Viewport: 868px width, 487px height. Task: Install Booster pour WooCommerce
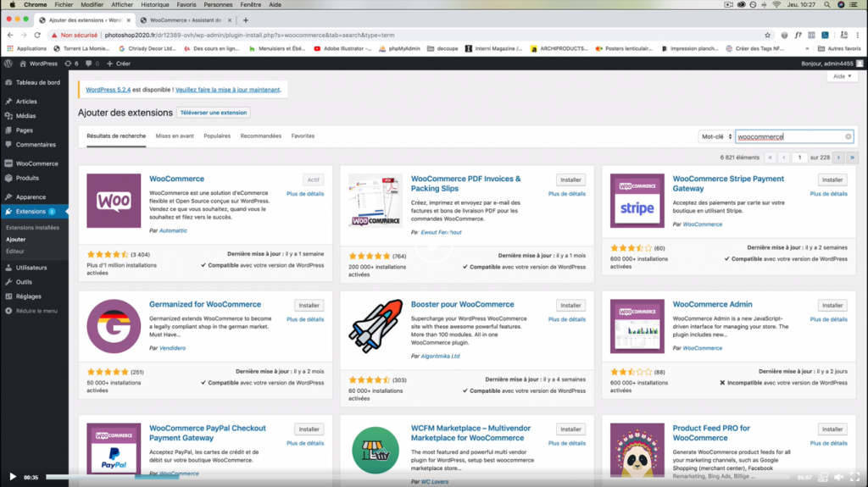pyautogui.click(x=570, y=306)
